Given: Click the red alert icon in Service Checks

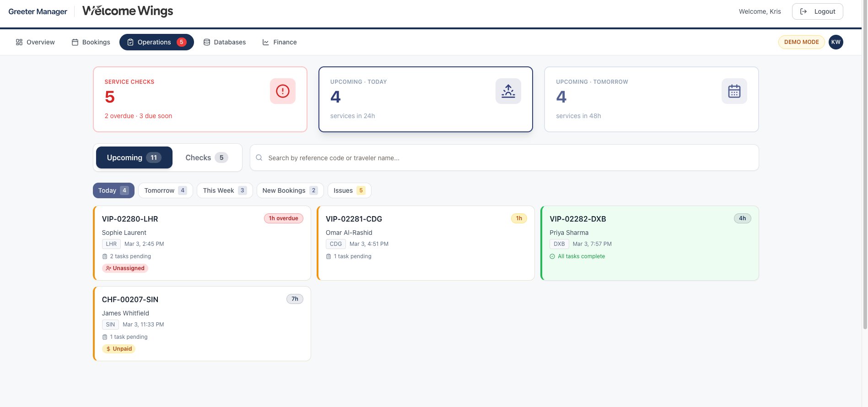Looking at the screenshot, I should point(282,91).
